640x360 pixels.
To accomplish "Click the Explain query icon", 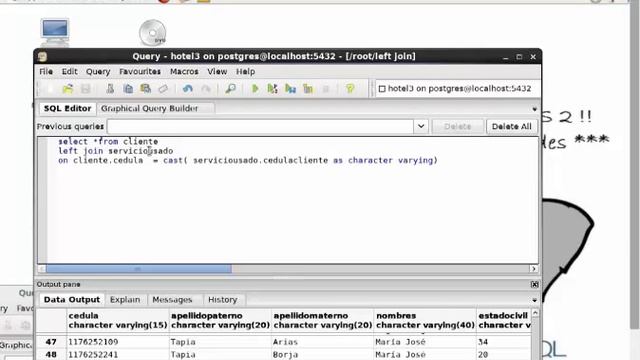I will click(308, 89).
